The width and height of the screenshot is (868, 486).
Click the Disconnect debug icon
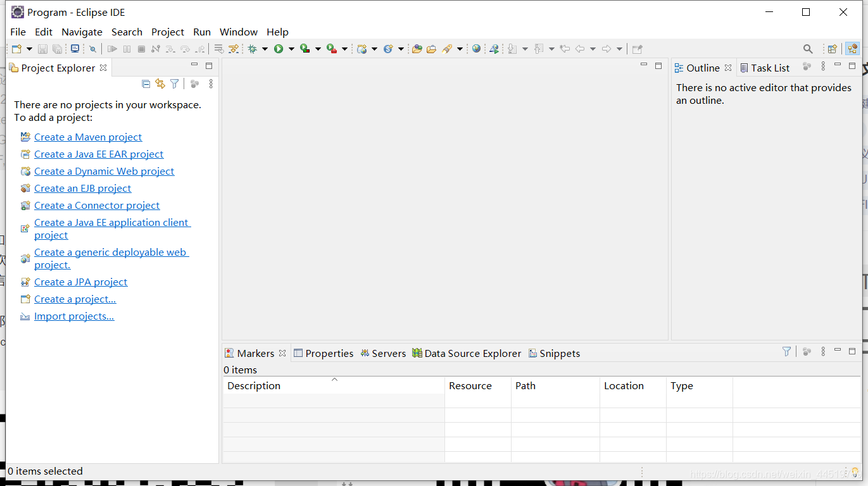click(x=156, y=49)
